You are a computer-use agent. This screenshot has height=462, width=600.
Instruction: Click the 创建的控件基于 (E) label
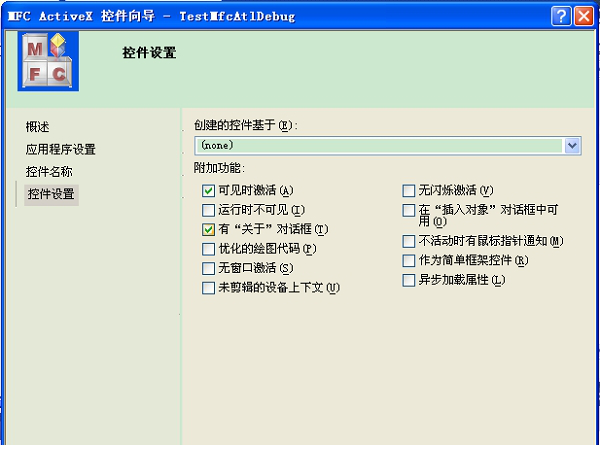coord(246,125)
